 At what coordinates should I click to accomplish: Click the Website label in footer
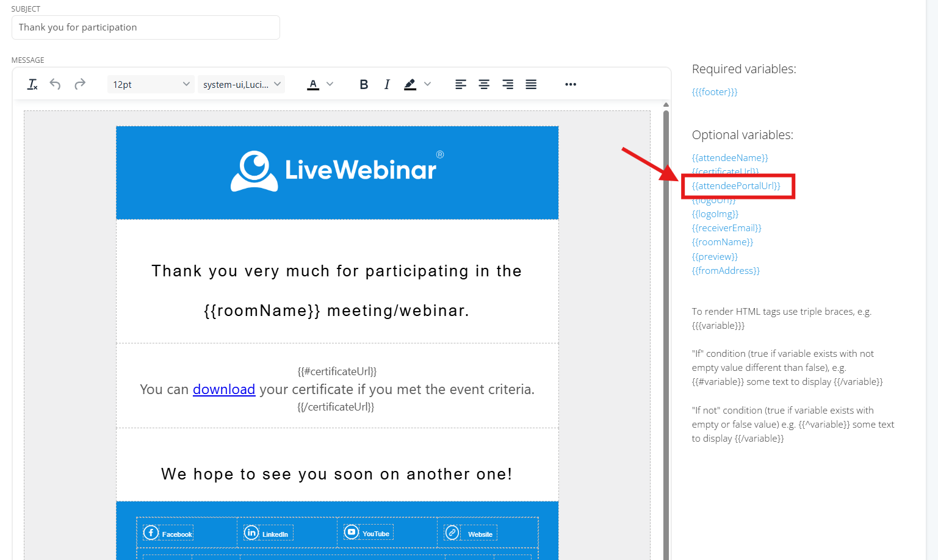[x=480, y=534]
